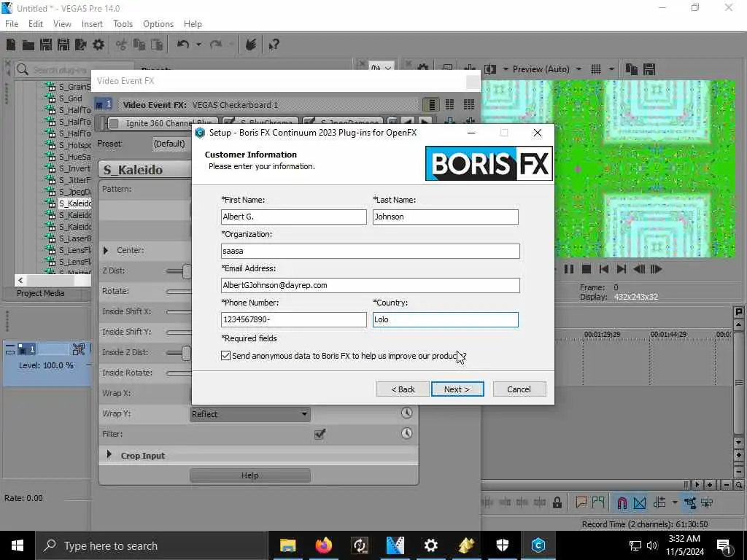The height and width of the screenshot is (560, 747).
Task: Open the Options menu
Action: (x=158, y=24)
